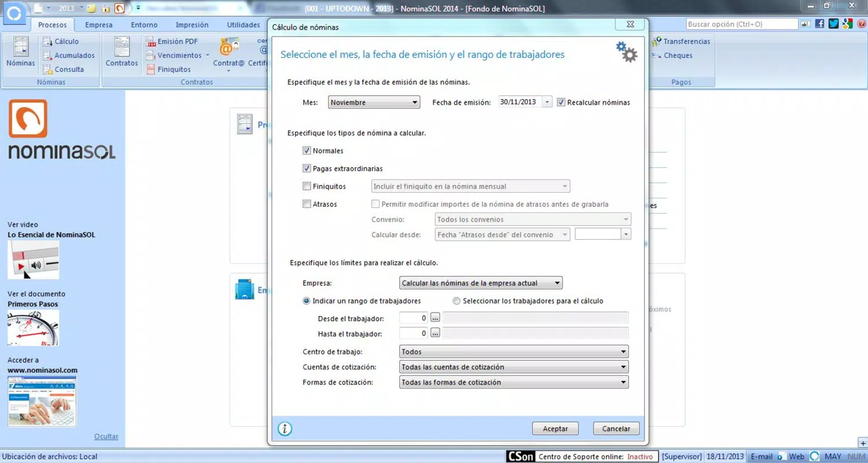The height and width of the screenshot is (463, 868).
Task: Click the Cálculo icon in the ribbon
Action: pos(47,42)
